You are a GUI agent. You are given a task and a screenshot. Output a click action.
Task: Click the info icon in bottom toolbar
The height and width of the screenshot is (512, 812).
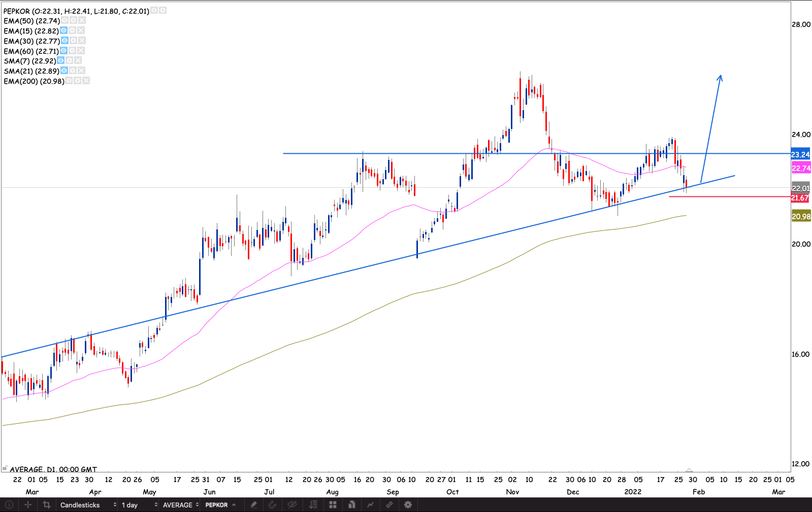(9, 505)
